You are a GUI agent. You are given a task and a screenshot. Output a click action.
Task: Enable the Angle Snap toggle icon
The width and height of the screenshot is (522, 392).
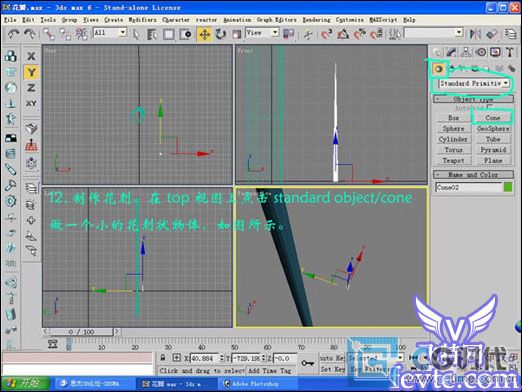coord(343,34)
